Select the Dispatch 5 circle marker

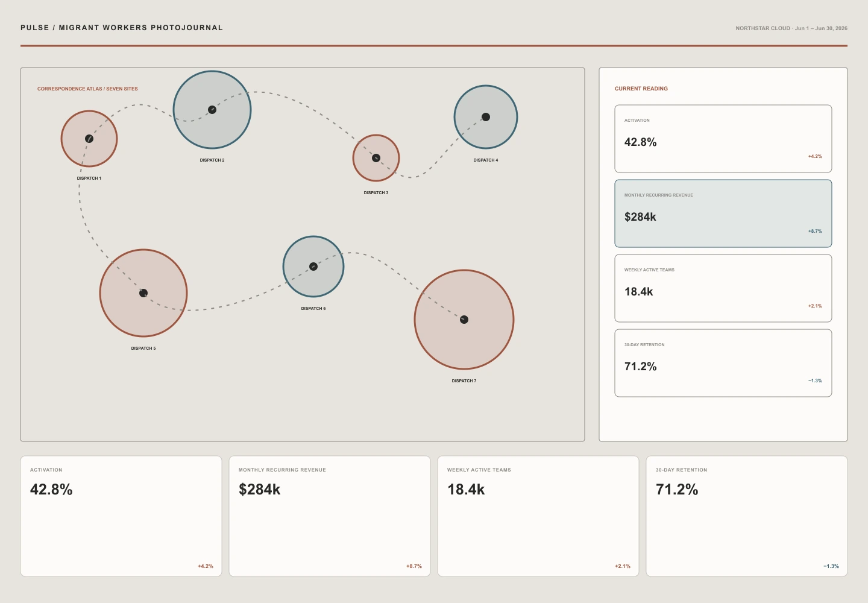pyautogui.click(x=143, y=293)
